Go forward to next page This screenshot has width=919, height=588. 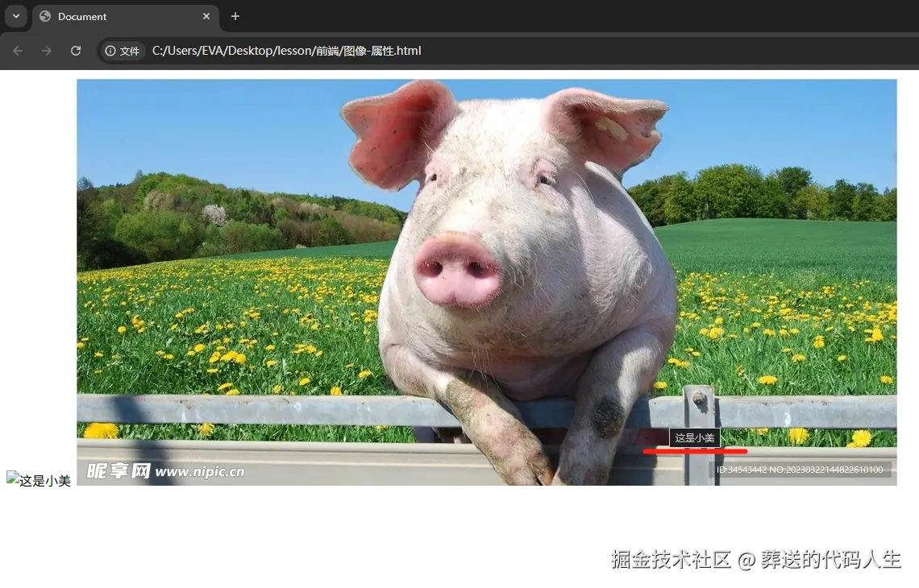click(46, 51)
